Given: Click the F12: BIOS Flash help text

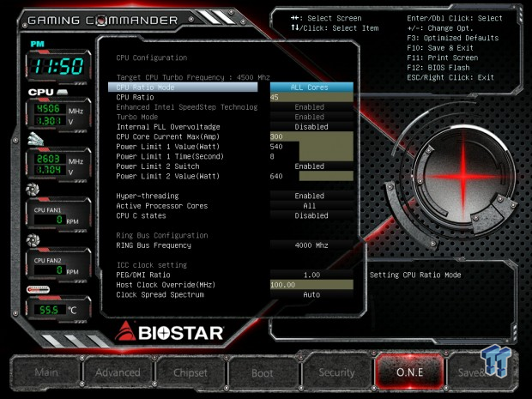Looking at the screenshot, I should click(x=438, y=68).
